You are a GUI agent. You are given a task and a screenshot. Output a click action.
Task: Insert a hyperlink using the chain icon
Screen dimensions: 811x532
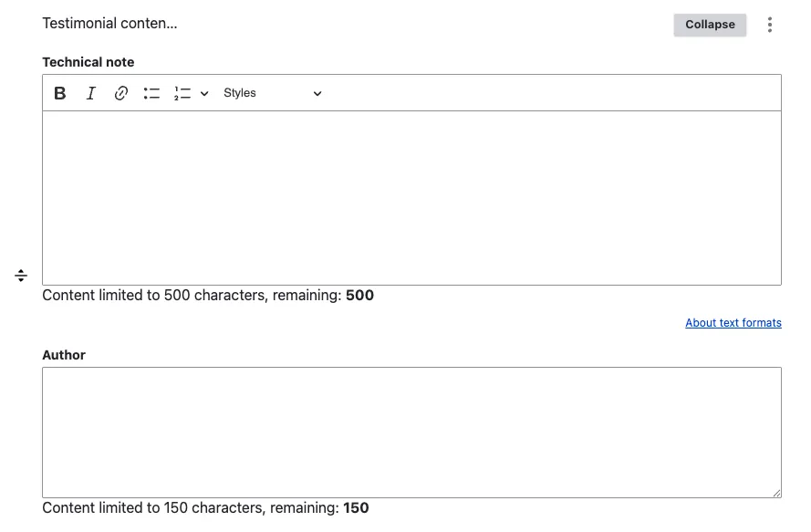(x=121, y=93)
